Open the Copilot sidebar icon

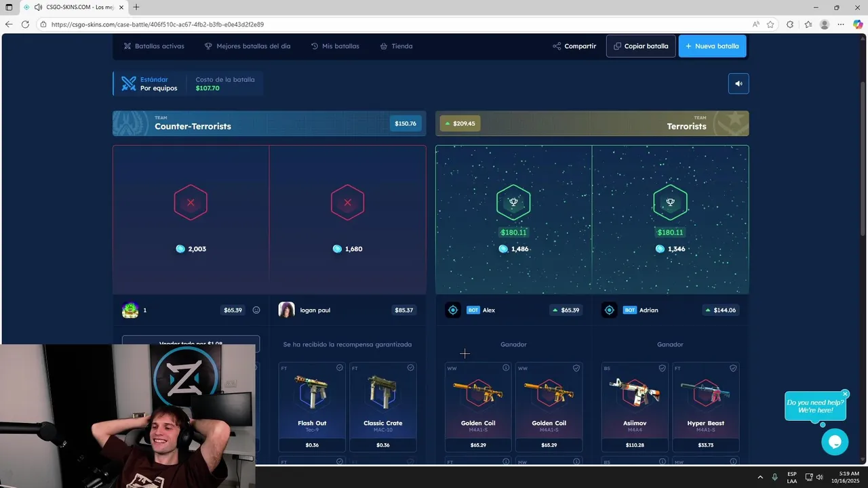click(858, 24)
